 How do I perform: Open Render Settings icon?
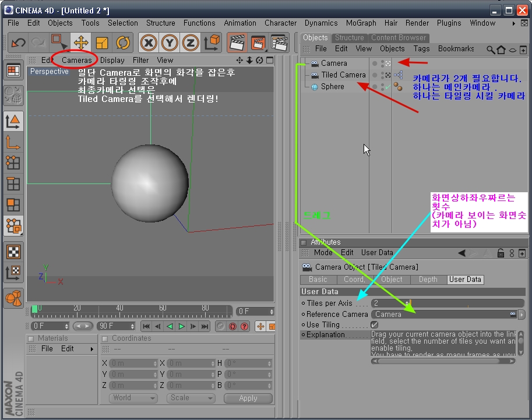tap(279, 43)
